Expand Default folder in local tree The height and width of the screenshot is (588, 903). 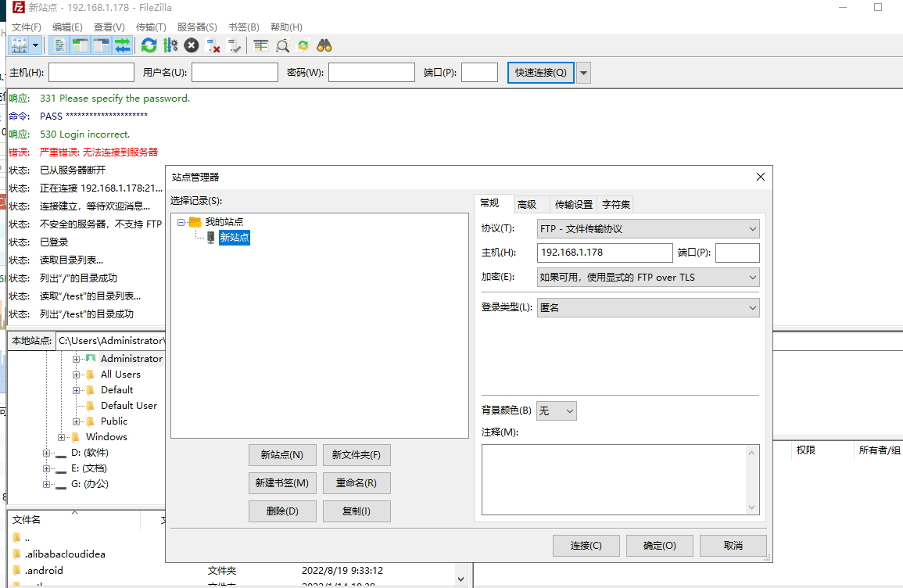76,390
